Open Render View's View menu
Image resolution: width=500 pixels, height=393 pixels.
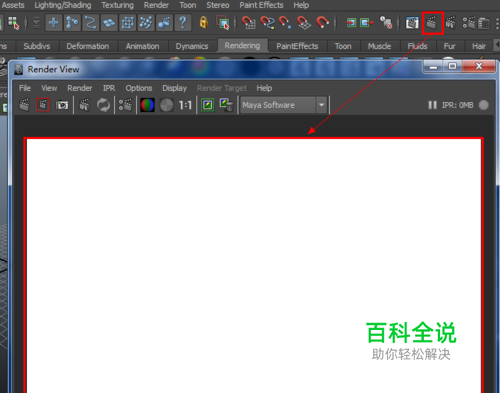[x=49, y=88]
